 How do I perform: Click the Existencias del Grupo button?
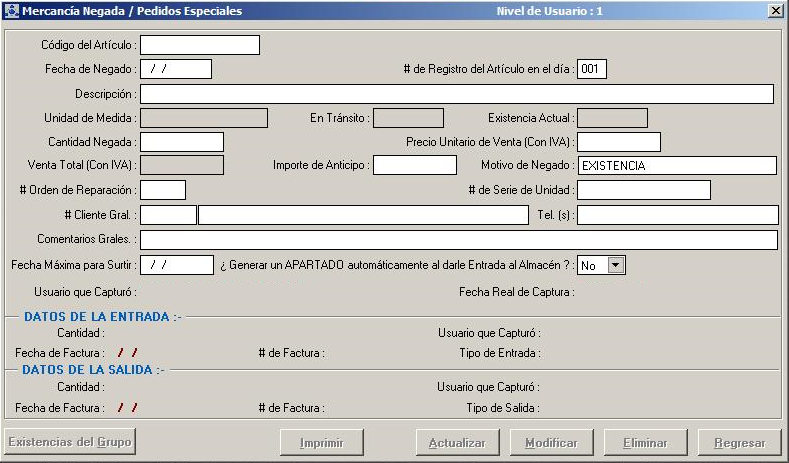(70, 441)
